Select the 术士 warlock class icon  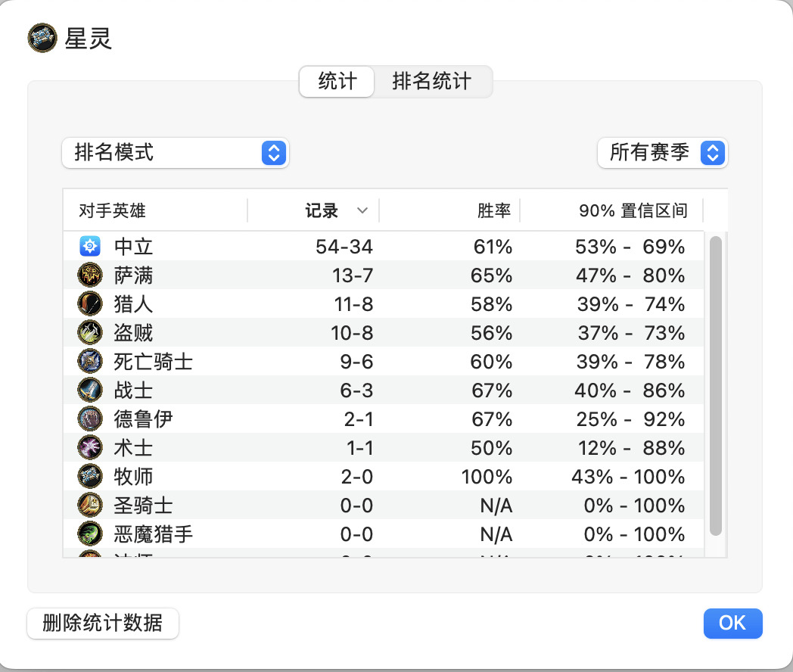point(90,448)
